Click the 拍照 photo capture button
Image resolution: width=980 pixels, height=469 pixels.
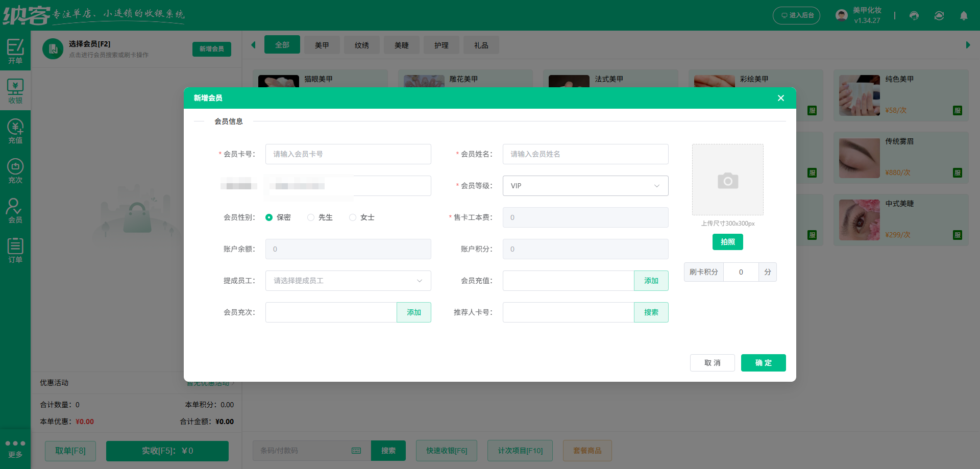727,241
